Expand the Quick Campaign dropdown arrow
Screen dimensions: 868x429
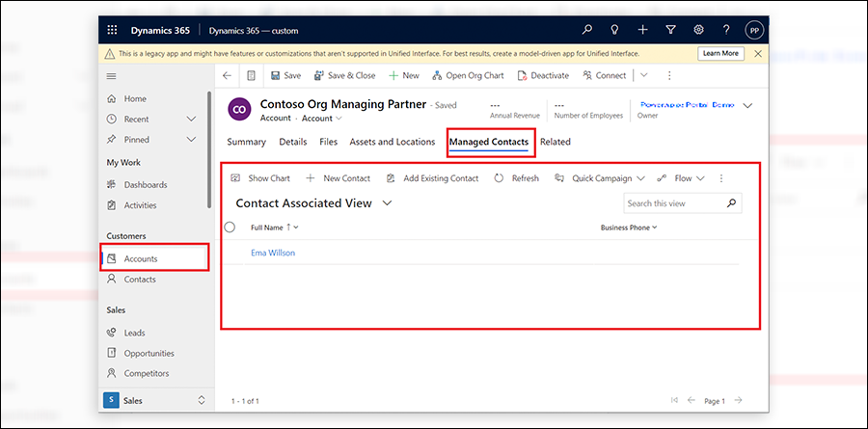point(640,178)
